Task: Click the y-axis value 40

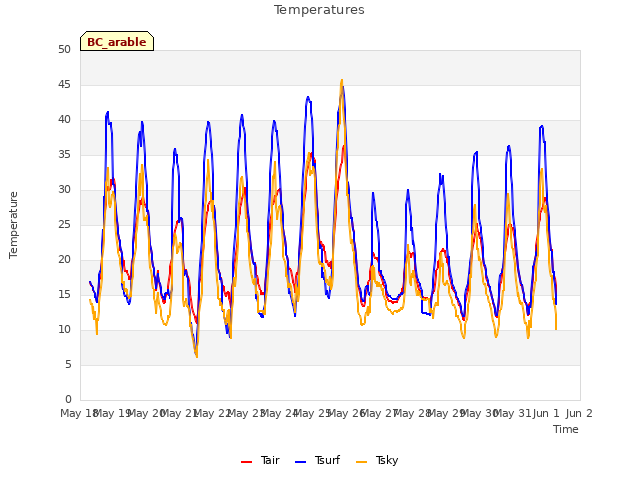Action: click(x=64, y=120)
